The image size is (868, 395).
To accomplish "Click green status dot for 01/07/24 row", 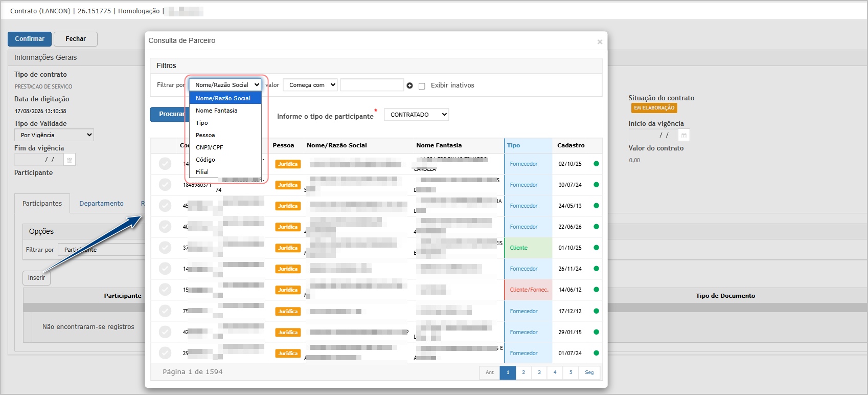I will click(596, 353).
